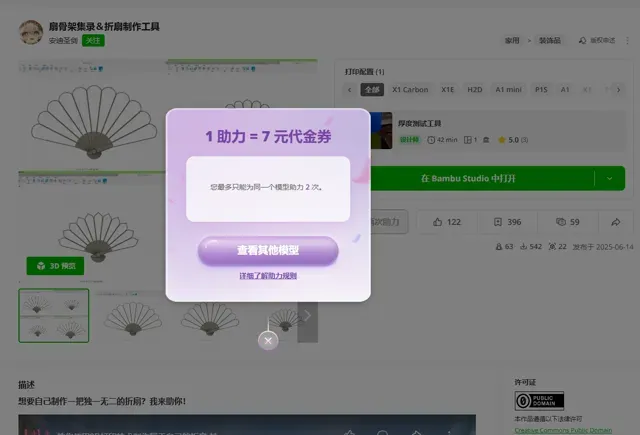This screenshot has width=640, height=435.
Task: Click the download count icon 542
Action: pos(523,246)
